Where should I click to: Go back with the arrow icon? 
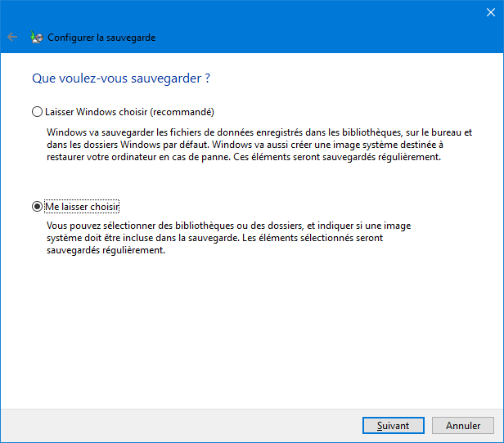click(x=12, y=38)
